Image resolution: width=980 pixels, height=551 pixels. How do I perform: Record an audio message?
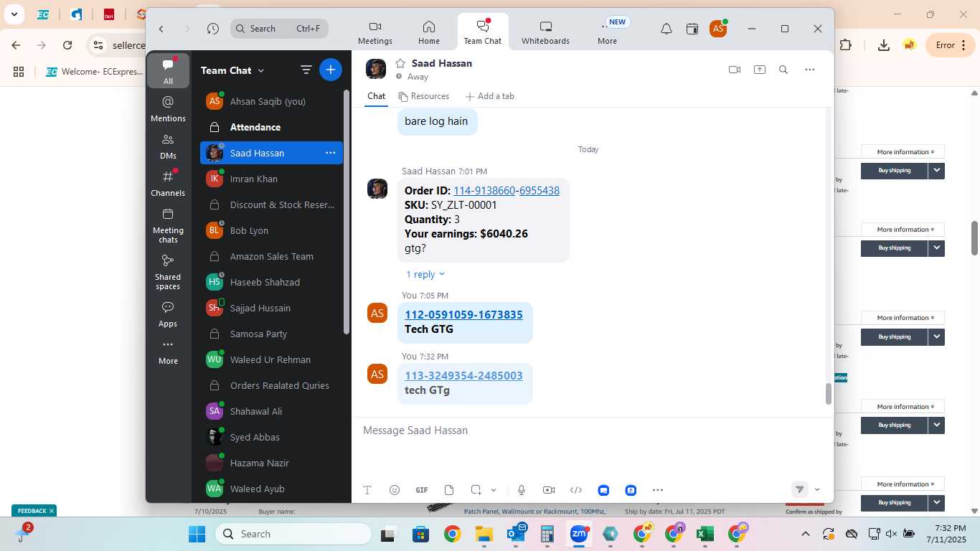click(x=522, y=490)
